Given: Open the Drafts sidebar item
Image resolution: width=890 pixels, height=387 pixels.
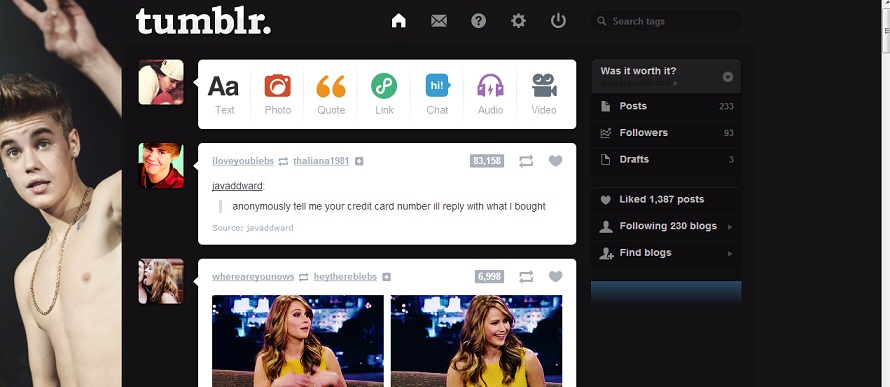Looking at the screenshot, I should click(666, 159).
